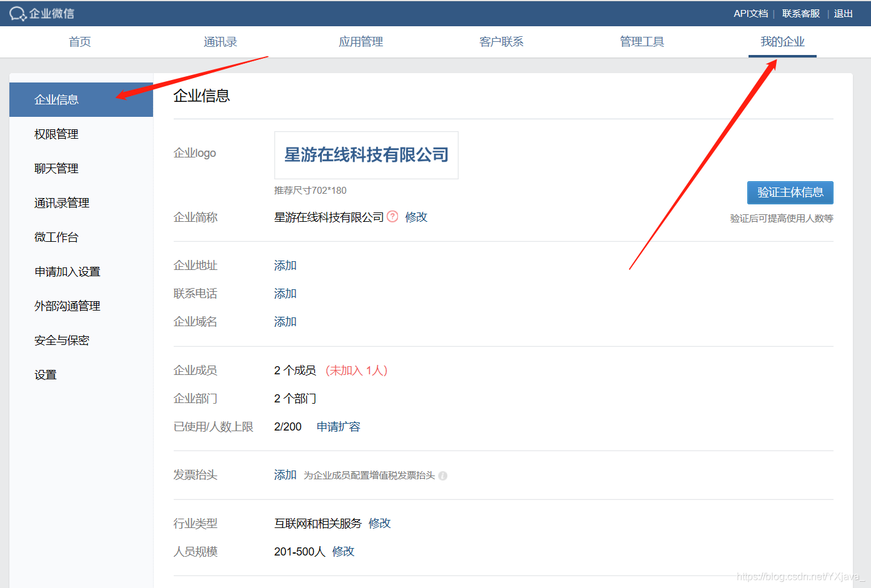Click the 验证主体信息 button
This screenshot has height=588, width=871.
790,192
